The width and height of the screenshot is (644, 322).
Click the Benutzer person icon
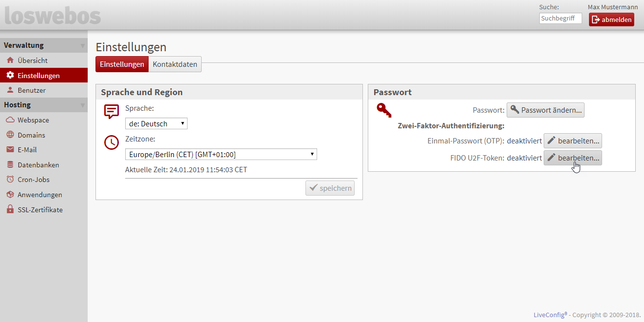point(10,90)
